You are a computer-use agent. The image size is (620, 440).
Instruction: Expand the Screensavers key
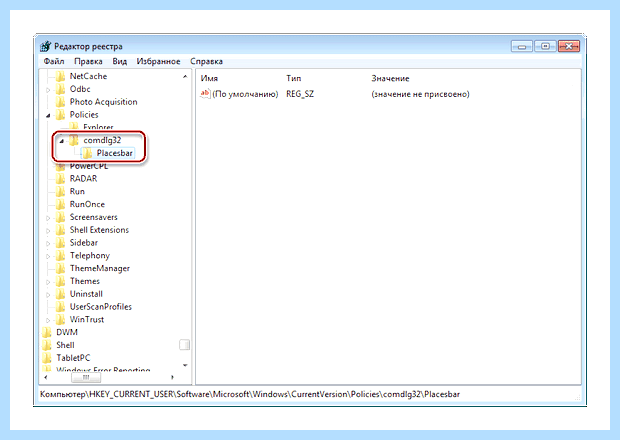pyautogui.click(x=48, y=218)
